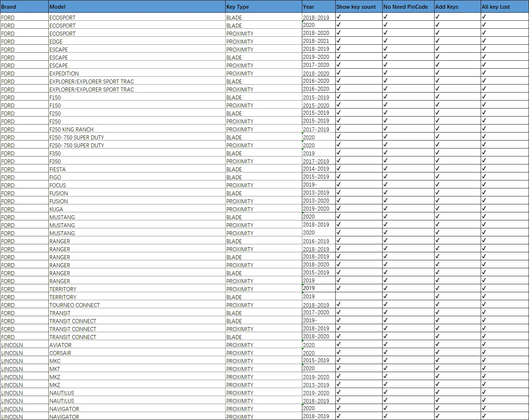Click the Add Keys checkmark for KUGA
This screenshot has width=529, height=420.
(x=437, y=208)
